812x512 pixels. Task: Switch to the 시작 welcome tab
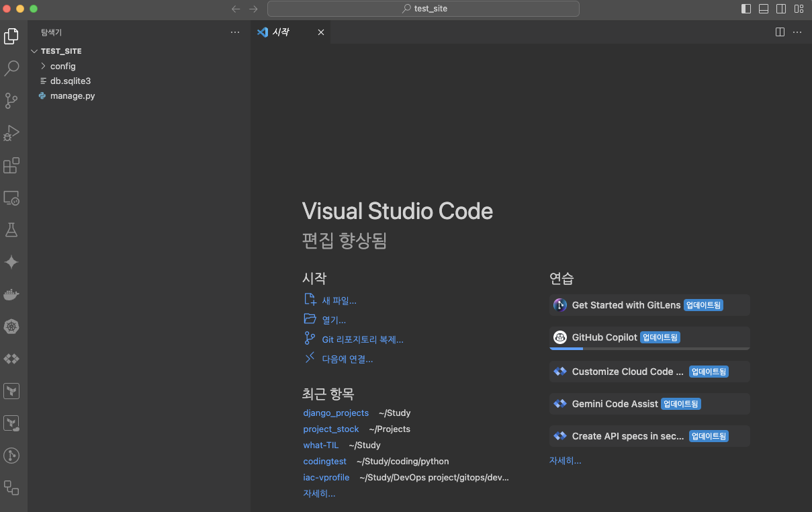coord(281,32)
